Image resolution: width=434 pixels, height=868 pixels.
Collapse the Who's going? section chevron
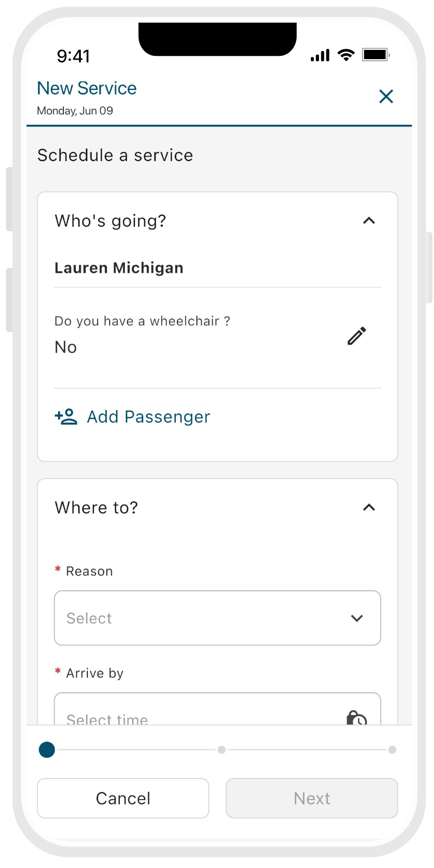pyautogui.click(x=369, y=221)
